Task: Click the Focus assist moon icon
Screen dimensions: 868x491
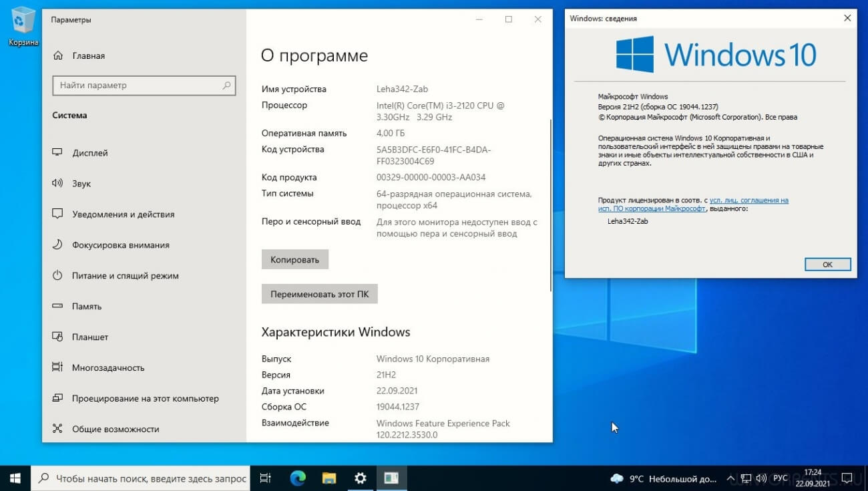Action: pyautogui.click(x=57, y=244)
